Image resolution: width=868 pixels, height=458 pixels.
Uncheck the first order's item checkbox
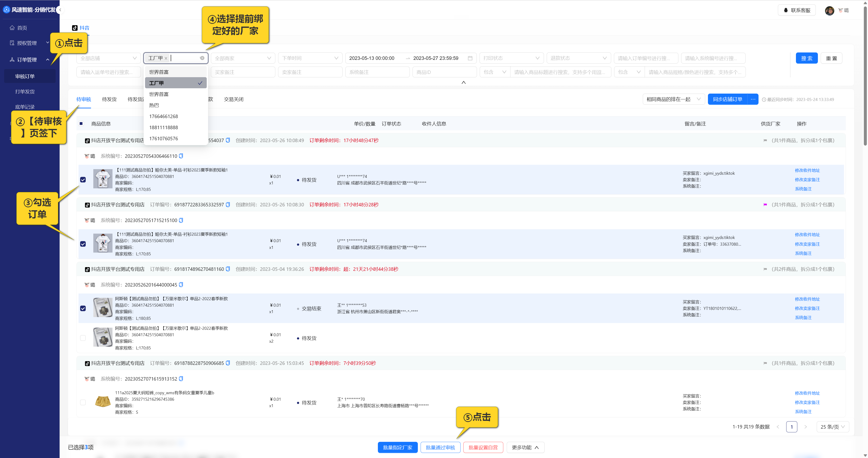(x=83, y=180)
